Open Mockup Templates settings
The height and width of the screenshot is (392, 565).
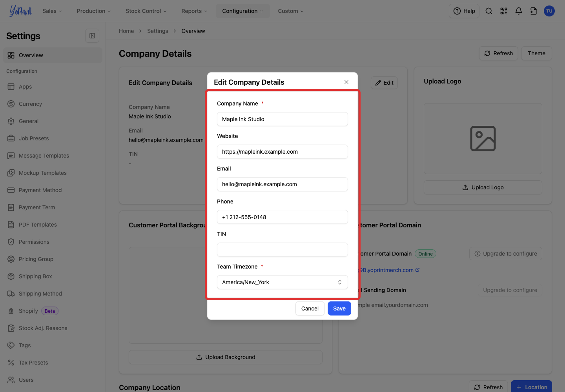[53, 173]
